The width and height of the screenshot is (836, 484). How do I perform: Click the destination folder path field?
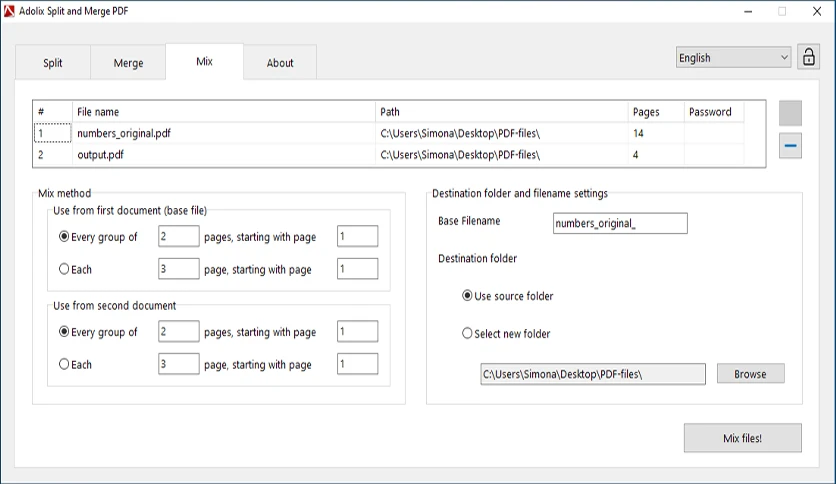(x=593, y=374)
